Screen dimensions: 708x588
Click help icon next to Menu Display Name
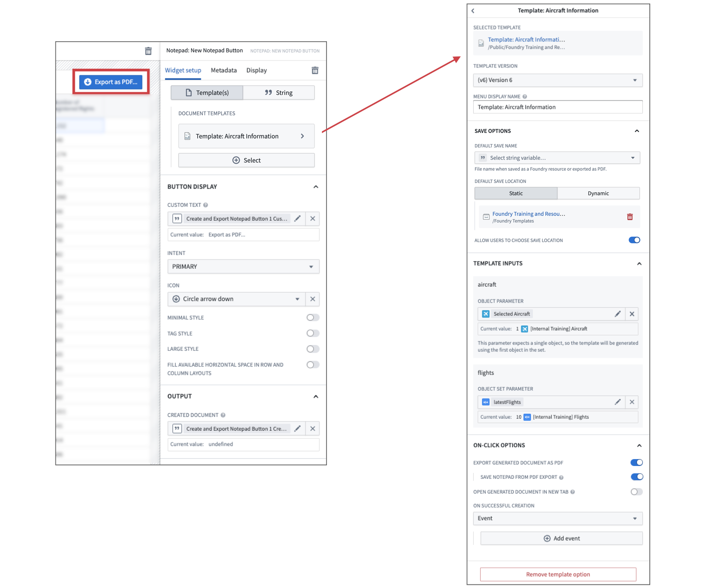pyautogui.click(x=525, y=96)
